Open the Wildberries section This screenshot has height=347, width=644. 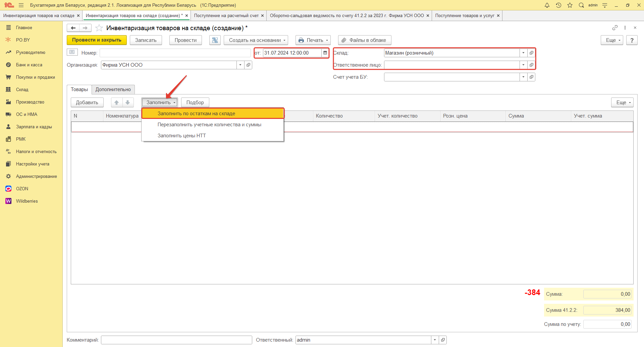(x=27, y=201)
